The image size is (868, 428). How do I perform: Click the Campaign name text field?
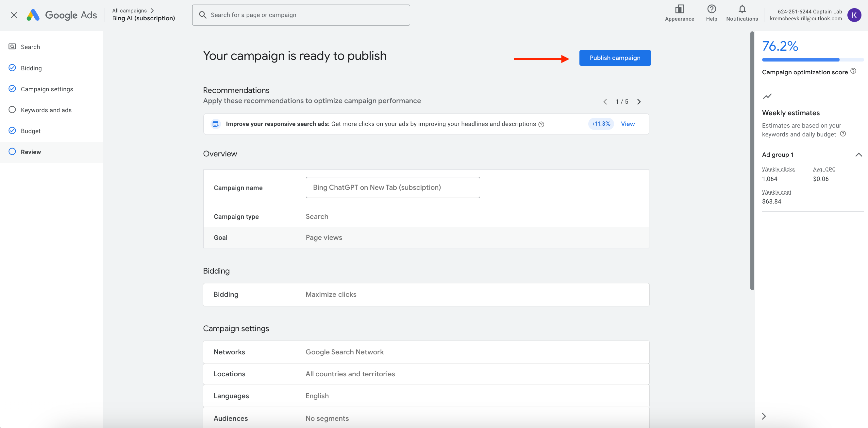[392, 187]
